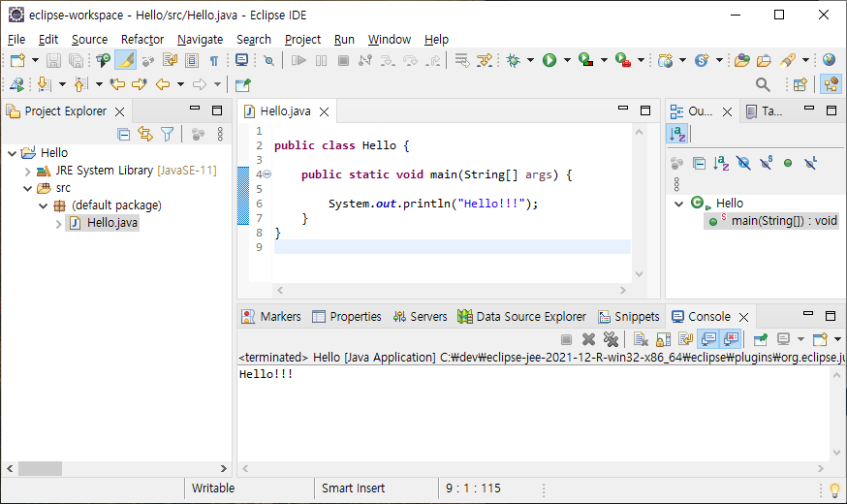847x504 pixels.
Task: Collapse the Hello project node
Action: 12,153
